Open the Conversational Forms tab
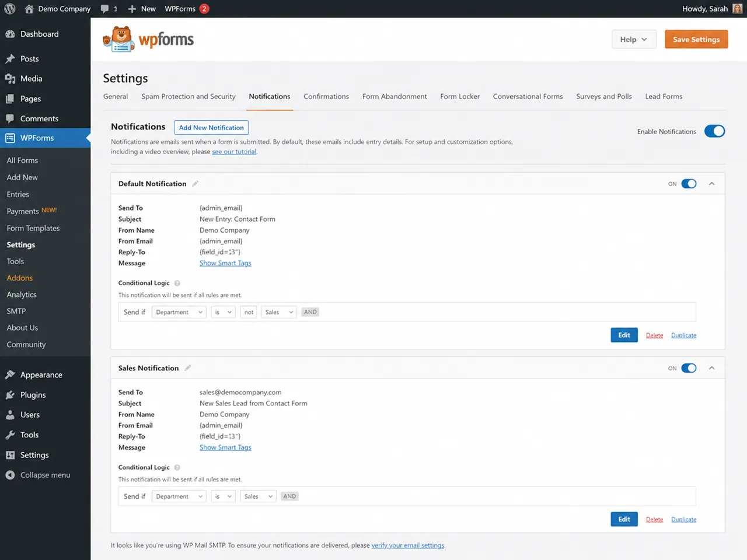The width and height of the screenshot is (747, 560). (x=528, y=97)
